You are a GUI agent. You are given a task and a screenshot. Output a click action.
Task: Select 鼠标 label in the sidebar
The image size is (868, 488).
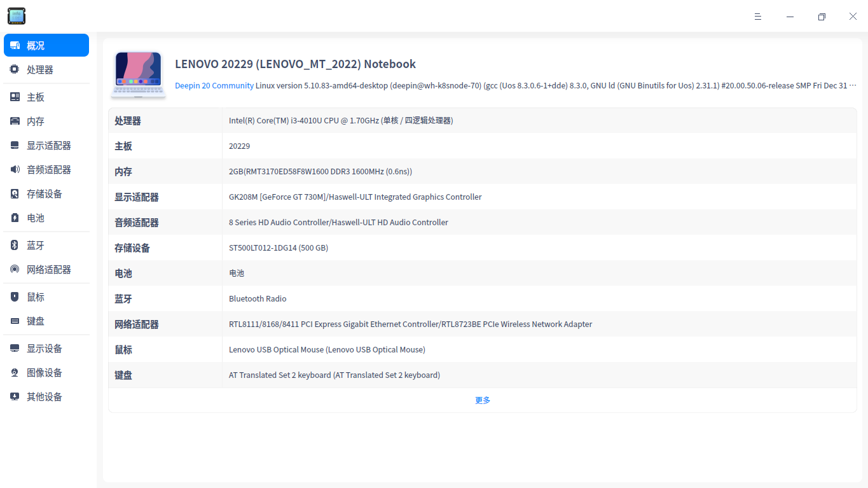(36, 296)
